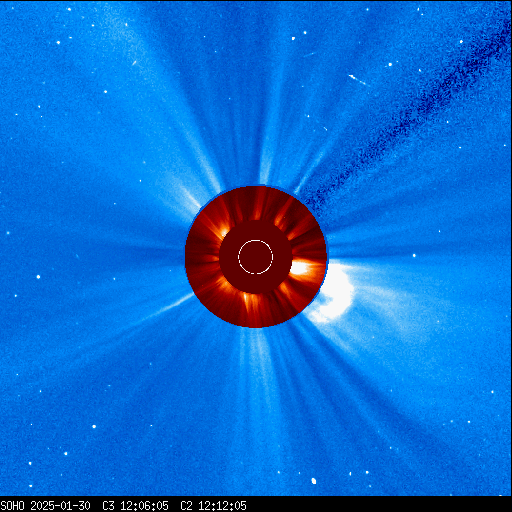This screenshot has width=512, height=512.
Task: Click the C2 12:12:05 timestamp
Action: [213, 506]
